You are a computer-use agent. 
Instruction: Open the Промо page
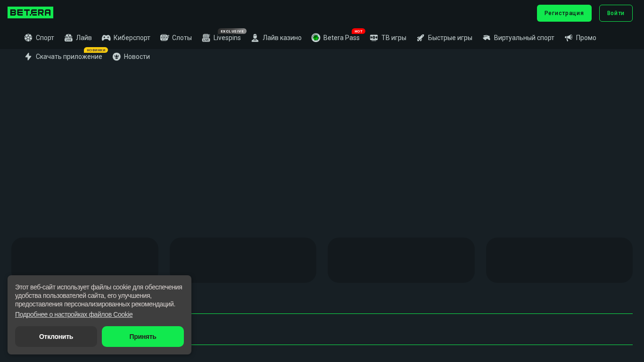(586, 38)
